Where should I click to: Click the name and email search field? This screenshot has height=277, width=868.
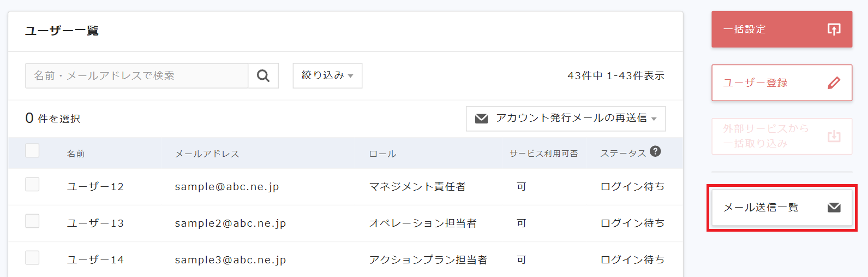tap(136, 76)
